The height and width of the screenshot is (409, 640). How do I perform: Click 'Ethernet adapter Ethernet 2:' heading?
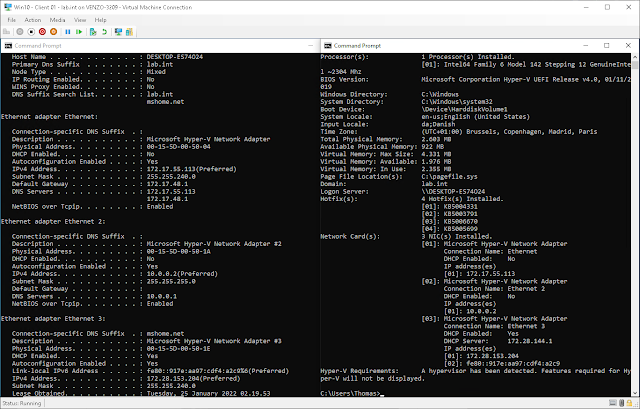(x=53, y=222)
